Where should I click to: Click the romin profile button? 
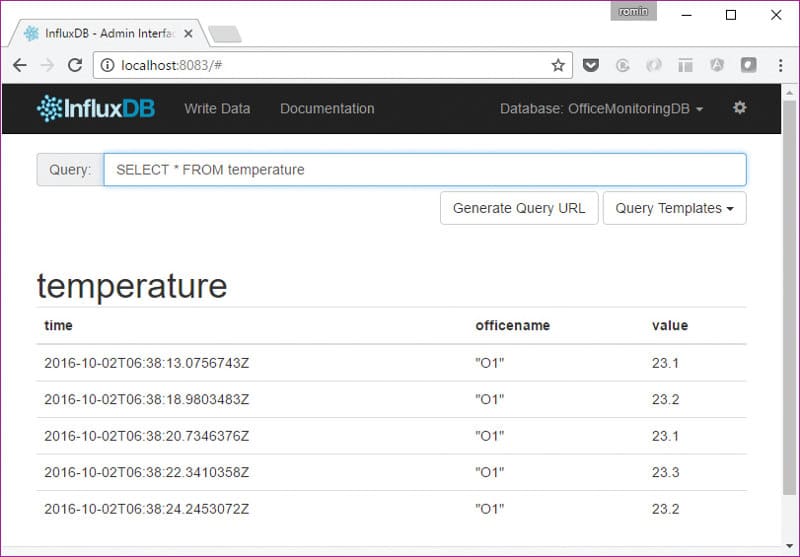(632, 12)
